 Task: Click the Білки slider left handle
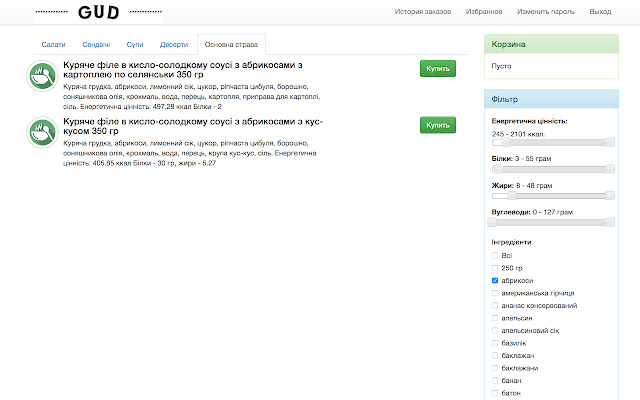click(x=498, y=169)
